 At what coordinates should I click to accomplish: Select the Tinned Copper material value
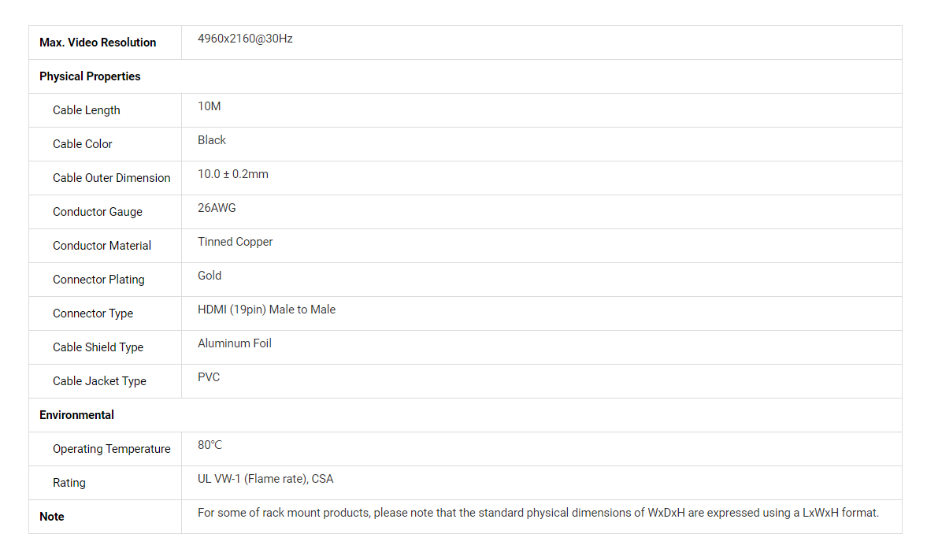235,242
